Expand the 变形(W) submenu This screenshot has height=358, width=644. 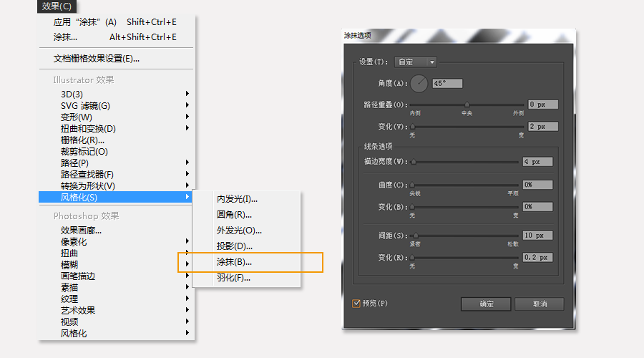coord(116,117)
